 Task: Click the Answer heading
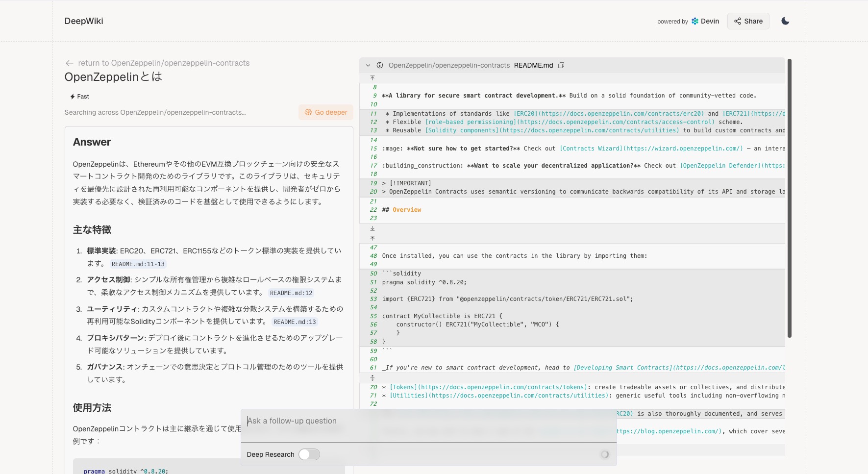(92, 142)
